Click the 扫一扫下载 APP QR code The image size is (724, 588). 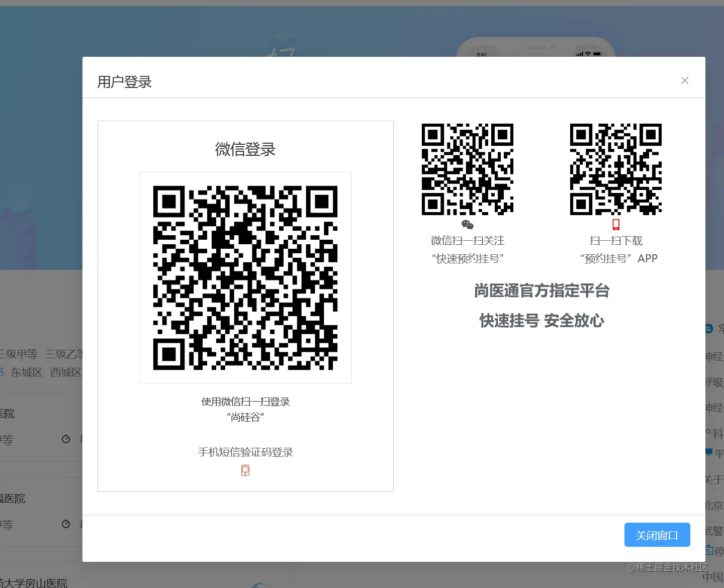[x=616, y=169]
